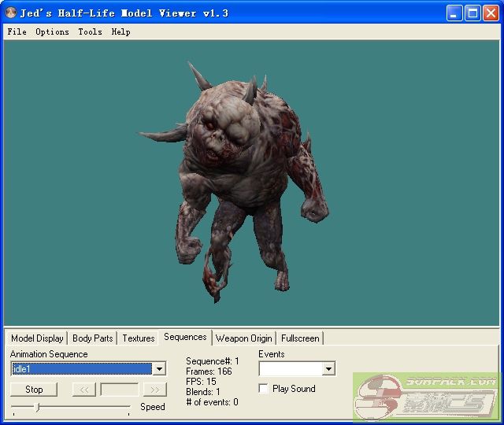Open the File menu
This screenshot has height=425, width=504.
click(17, 31)
